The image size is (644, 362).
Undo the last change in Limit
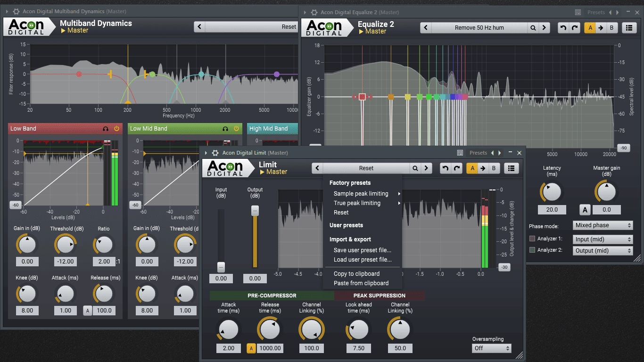(x=445, y=168)
